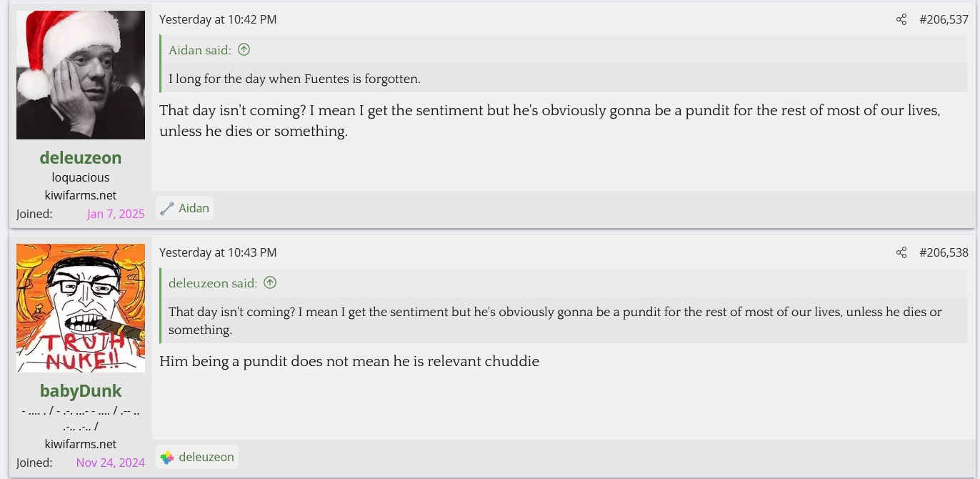Expand the quoted "That day isn't coming?" block
Image resolution: width=980 pixels, height=479 pixels.
coord(555,320)
